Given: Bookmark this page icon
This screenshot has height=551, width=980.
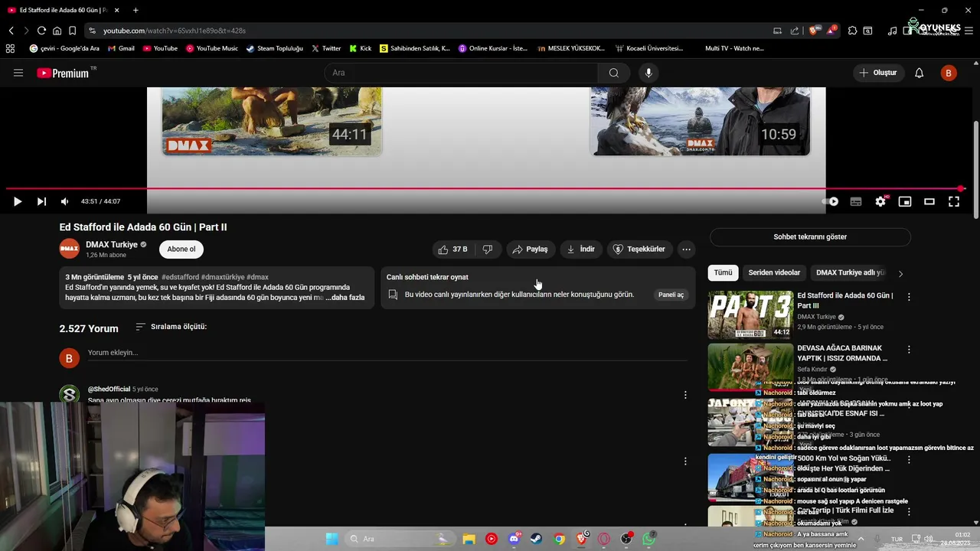Looking at the screenshot, I should point(72,31).
